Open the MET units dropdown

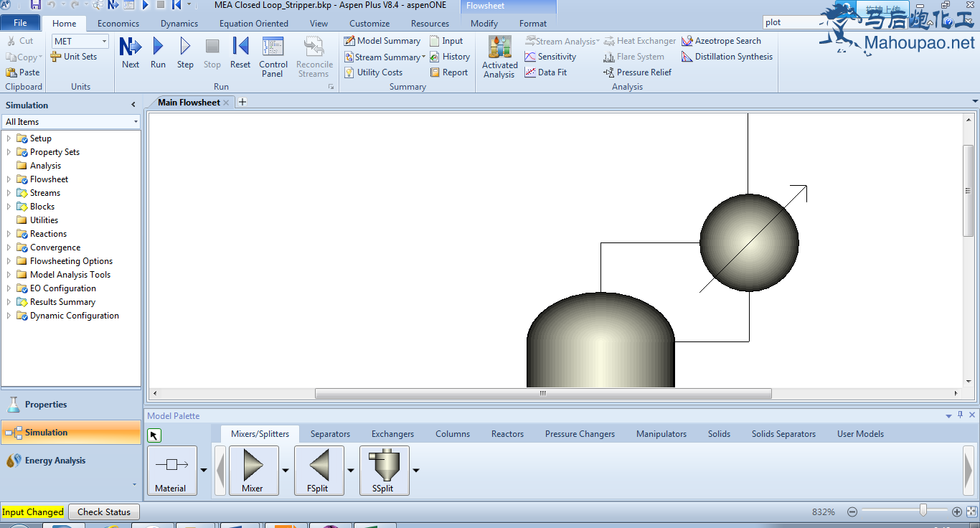coord(104,42)
